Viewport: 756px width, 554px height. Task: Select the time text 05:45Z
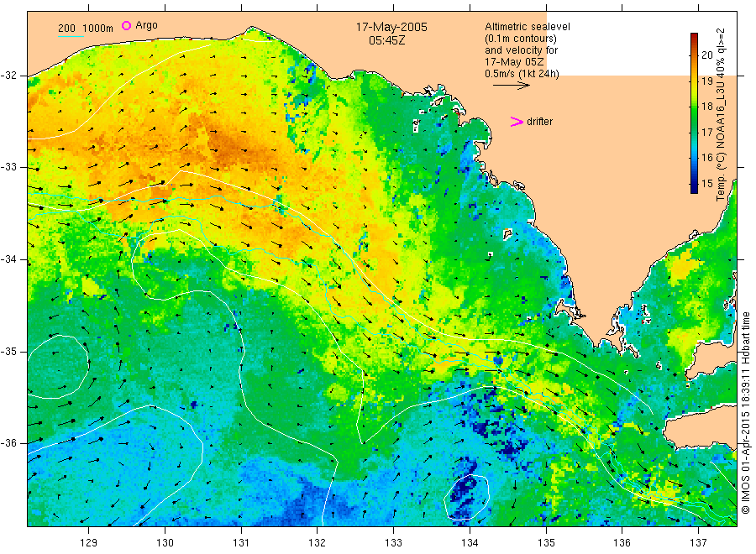coord(386,41)
